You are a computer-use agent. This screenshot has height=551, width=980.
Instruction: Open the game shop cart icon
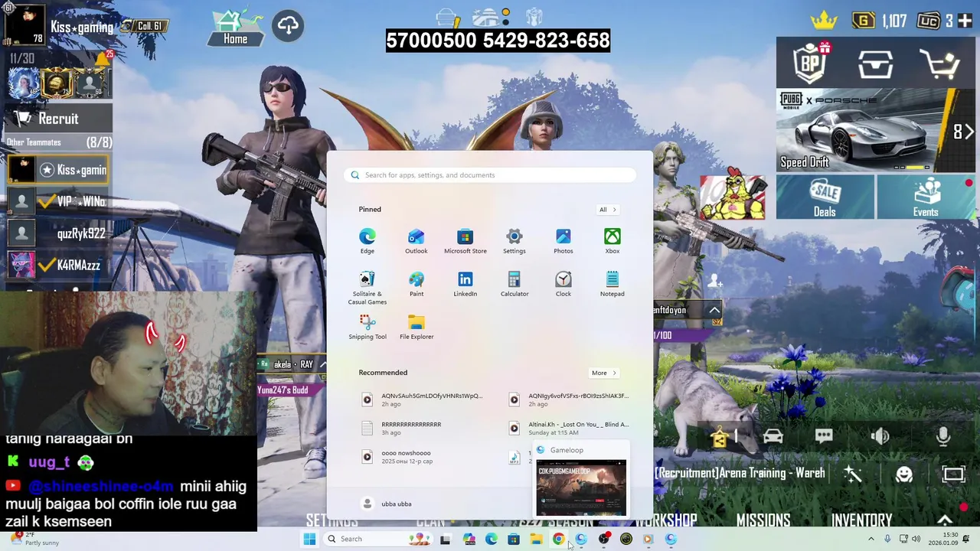pos(941,64)
